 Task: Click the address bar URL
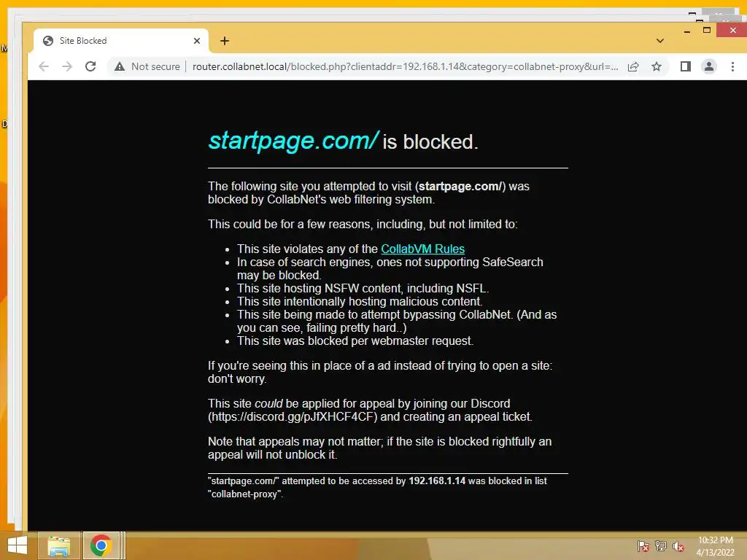405,66
